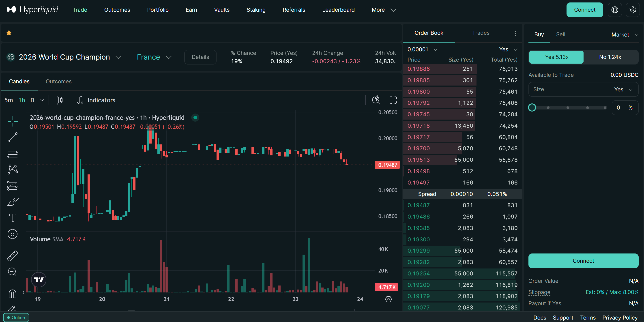Switch to the Buy side

point(539,34)
